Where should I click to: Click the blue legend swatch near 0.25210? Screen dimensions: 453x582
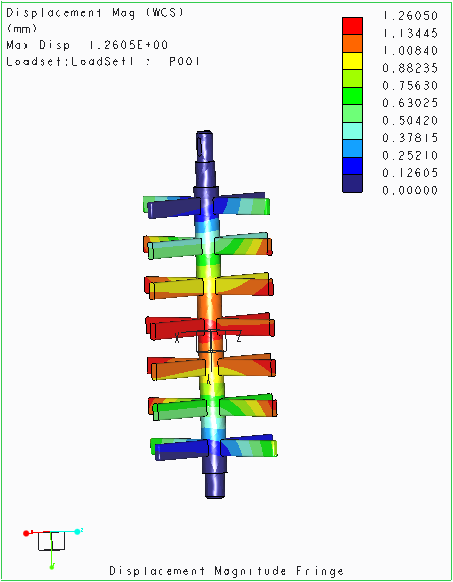352,166
